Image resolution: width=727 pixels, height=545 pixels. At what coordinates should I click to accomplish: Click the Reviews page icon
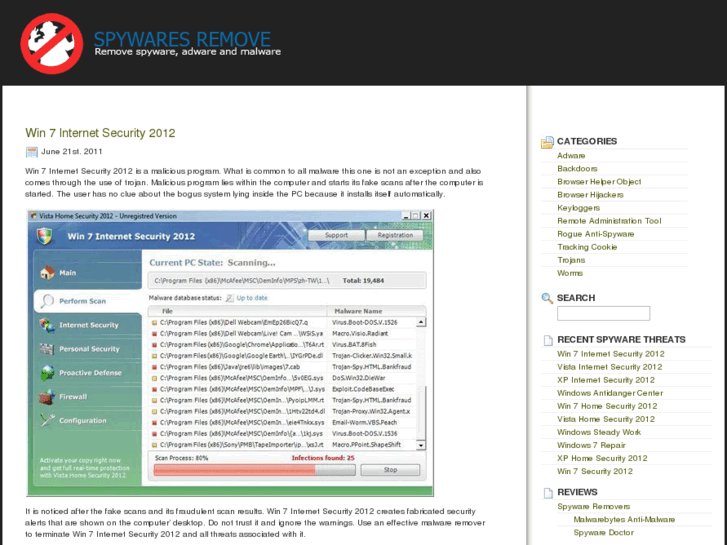click(x=548, y=493)
